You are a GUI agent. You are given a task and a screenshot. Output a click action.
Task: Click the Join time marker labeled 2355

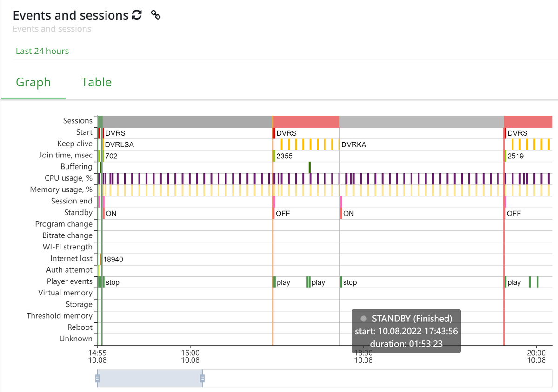[274, 156]
